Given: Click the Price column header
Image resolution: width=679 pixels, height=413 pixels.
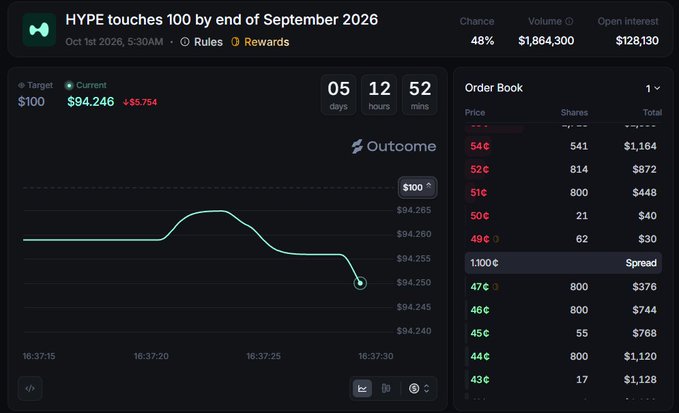Looking at the screenshot, I should 475,113.
